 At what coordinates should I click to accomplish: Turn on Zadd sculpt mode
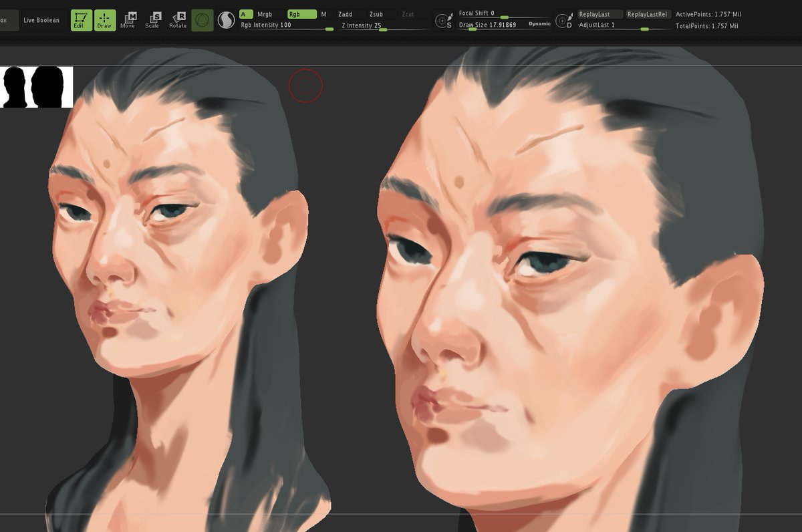350,14
